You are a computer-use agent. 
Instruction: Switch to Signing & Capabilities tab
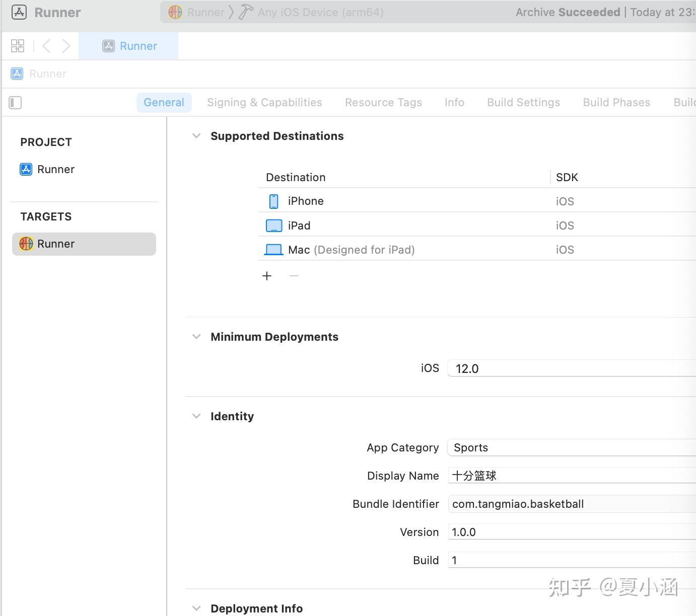(264, 103)
